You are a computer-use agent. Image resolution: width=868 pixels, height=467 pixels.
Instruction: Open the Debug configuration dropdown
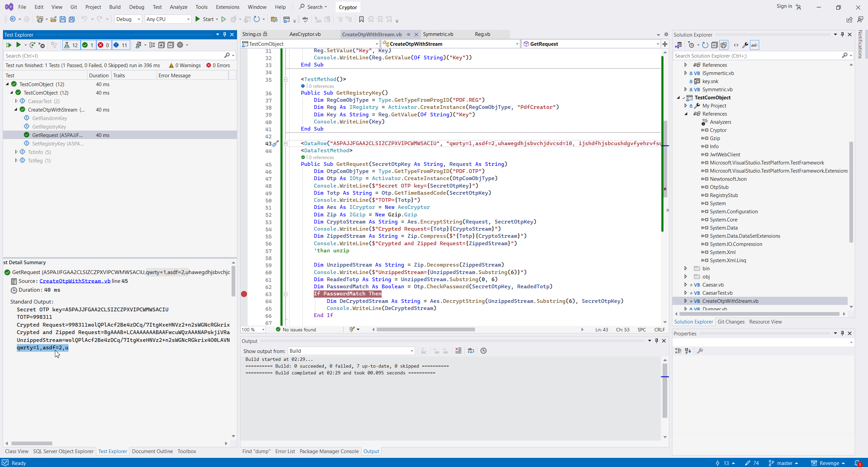pyautogui.click(x=128, y=19)
